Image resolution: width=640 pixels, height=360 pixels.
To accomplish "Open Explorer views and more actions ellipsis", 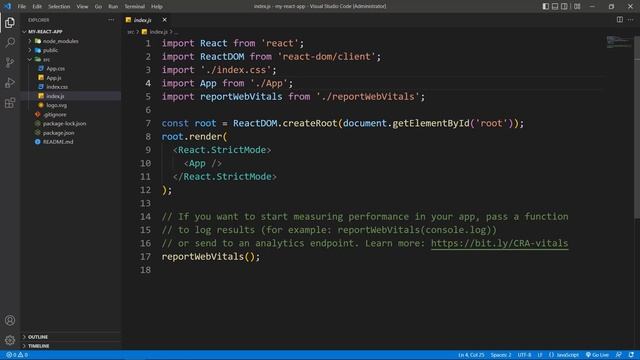I will [111, 20].
